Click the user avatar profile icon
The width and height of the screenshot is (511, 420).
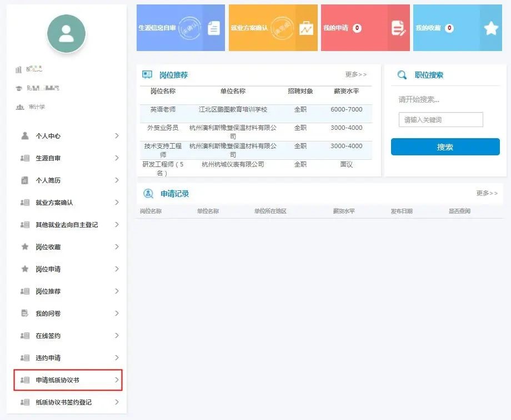pos(67,33)
